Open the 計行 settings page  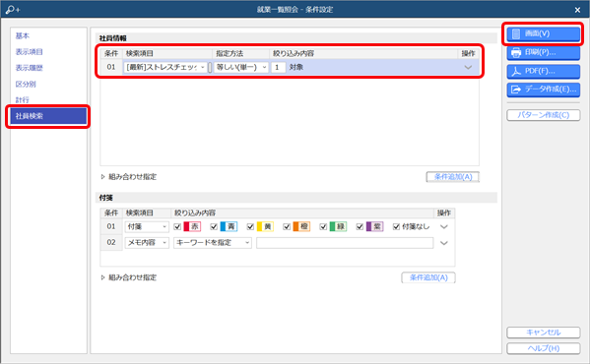click(23, 100)
